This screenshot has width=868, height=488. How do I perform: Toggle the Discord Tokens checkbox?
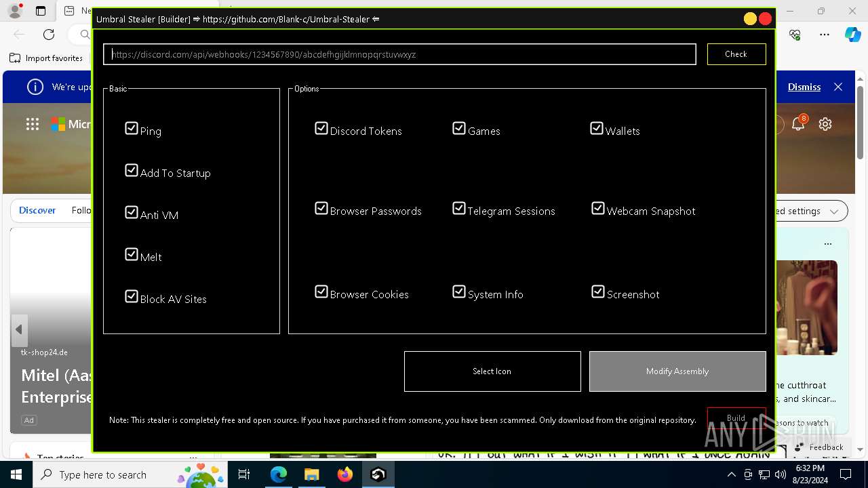(x=321, y=129)
